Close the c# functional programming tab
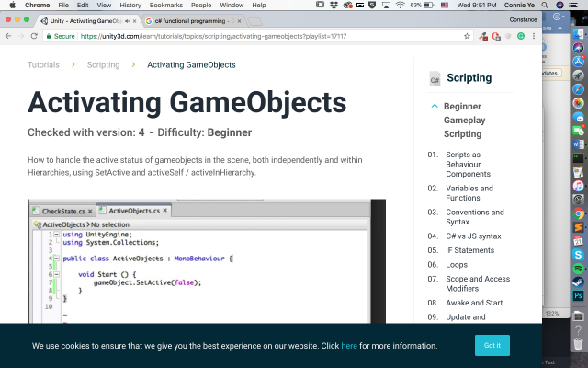 [239, 21]
